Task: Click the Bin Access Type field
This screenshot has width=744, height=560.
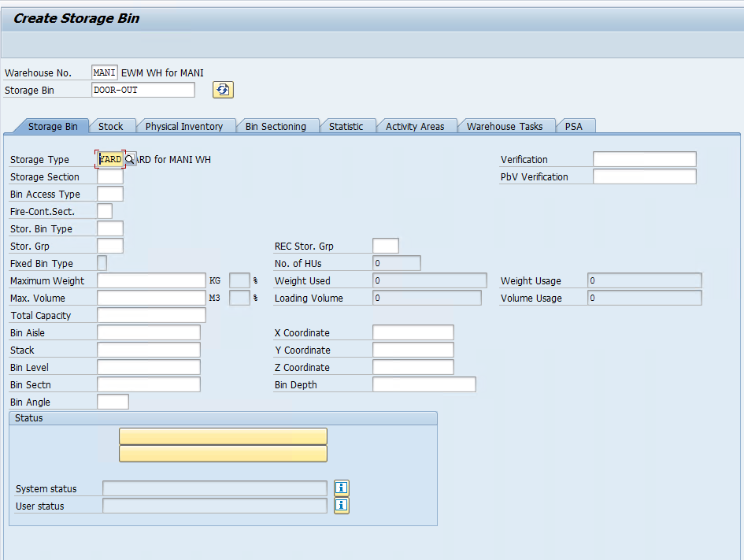Action: [x=110, y=194]
